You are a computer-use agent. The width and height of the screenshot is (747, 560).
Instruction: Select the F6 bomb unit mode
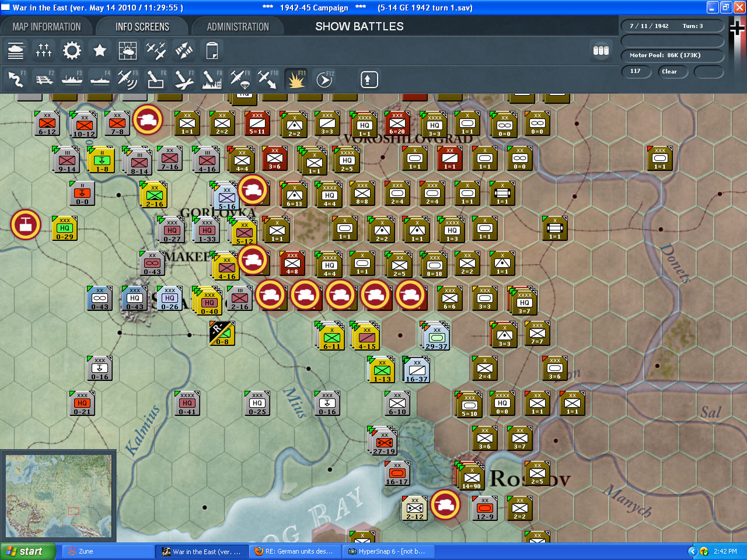tap(156, 79)
